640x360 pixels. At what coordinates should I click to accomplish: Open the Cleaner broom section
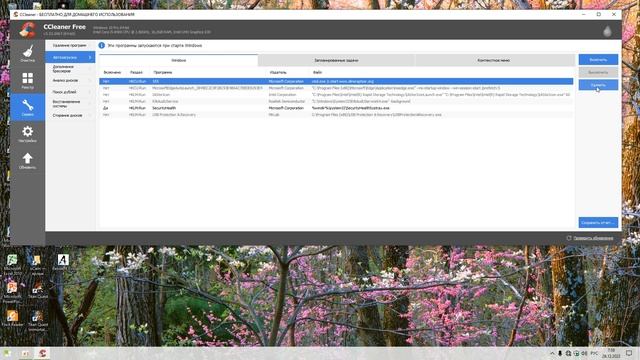27,53
